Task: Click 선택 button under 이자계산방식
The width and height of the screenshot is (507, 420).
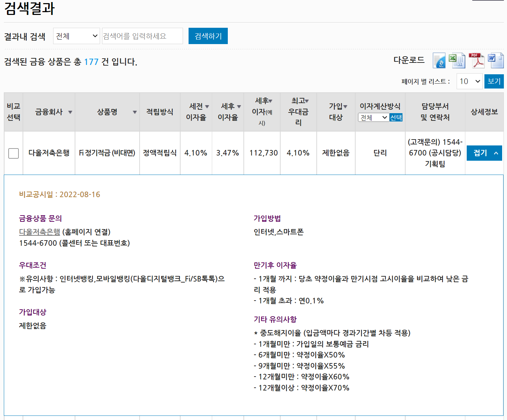Action: coord(396,118)
